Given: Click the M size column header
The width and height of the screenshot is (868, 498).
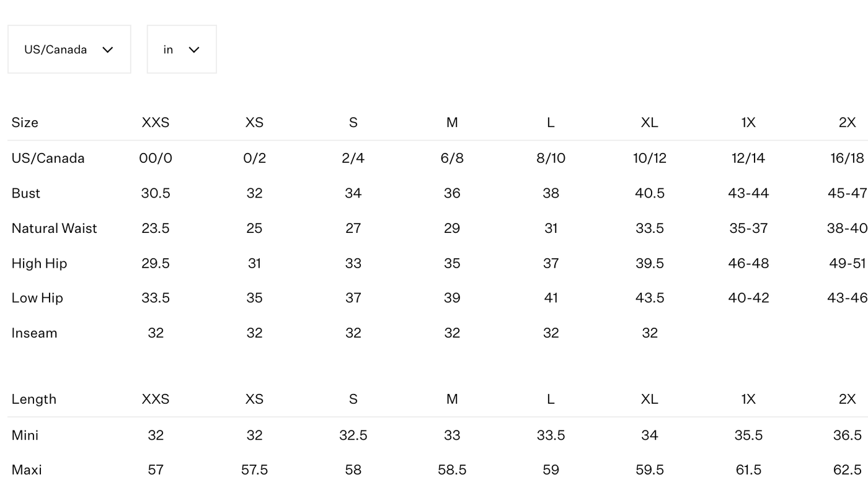Looking at the screenshot, I should [452, 123].
